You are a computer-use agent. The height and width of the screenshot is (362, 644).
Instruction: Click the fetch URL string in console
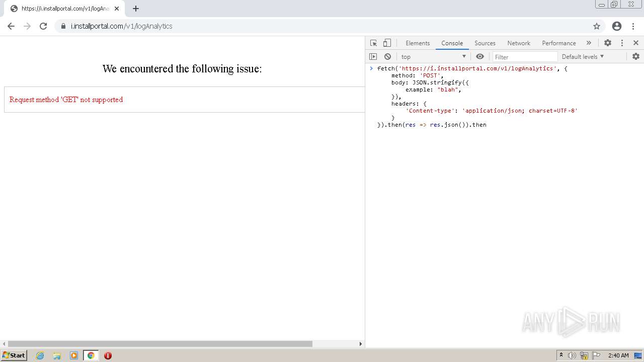click(x=477, y=68)
